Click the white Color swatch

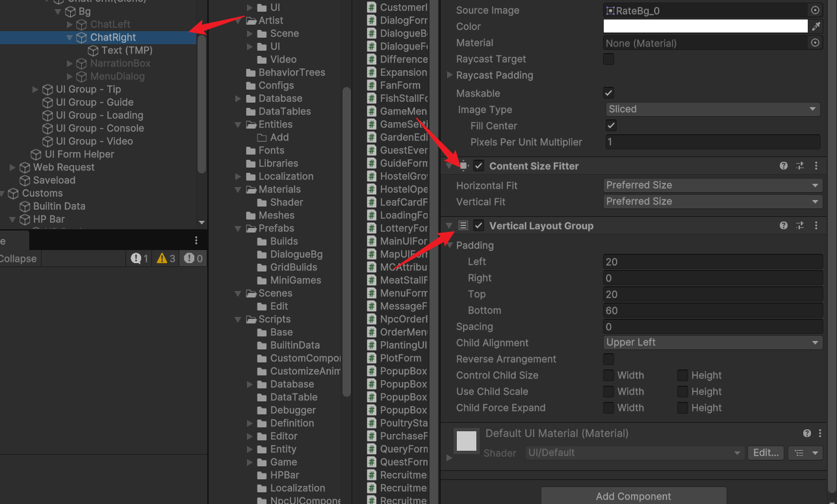tap(706, 27)
